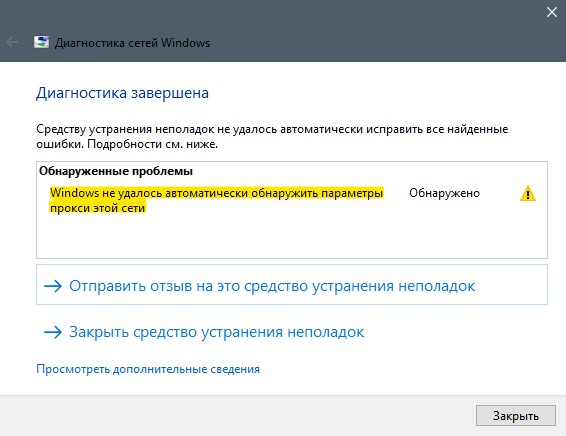This screenshot has height=436, width=566.
Task: Click the "Обнаружено" status text
Action: coord(444,193)
